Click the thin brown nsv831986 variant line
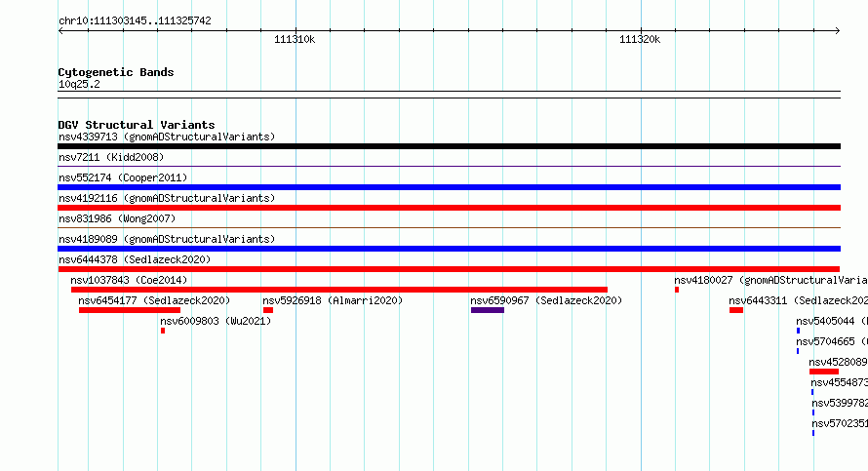868x471 pixels. 449,227
